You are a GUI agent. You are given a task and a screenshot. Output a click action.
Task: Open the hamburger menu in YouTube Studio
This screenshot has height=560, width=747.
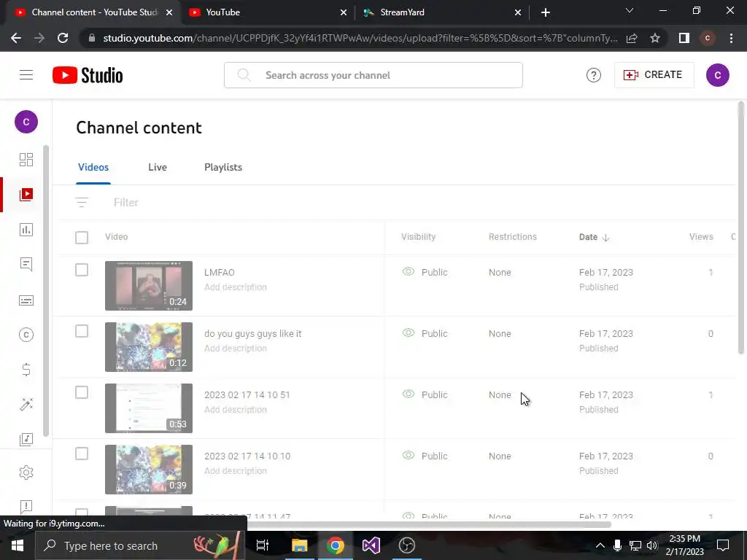pyautogui.click(x=26, y=75)
